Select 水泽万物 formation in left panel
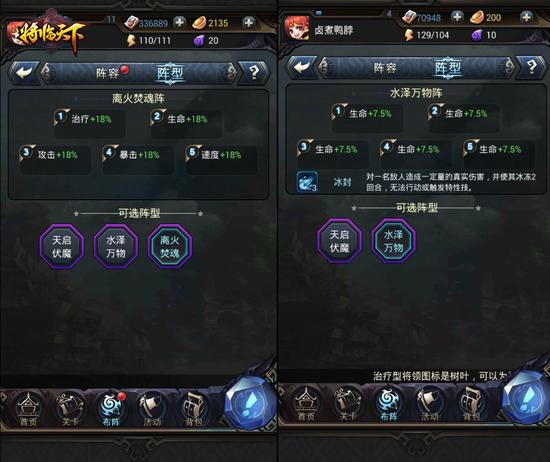The width and height of the screenshot is (550, 462). [116, 246]
